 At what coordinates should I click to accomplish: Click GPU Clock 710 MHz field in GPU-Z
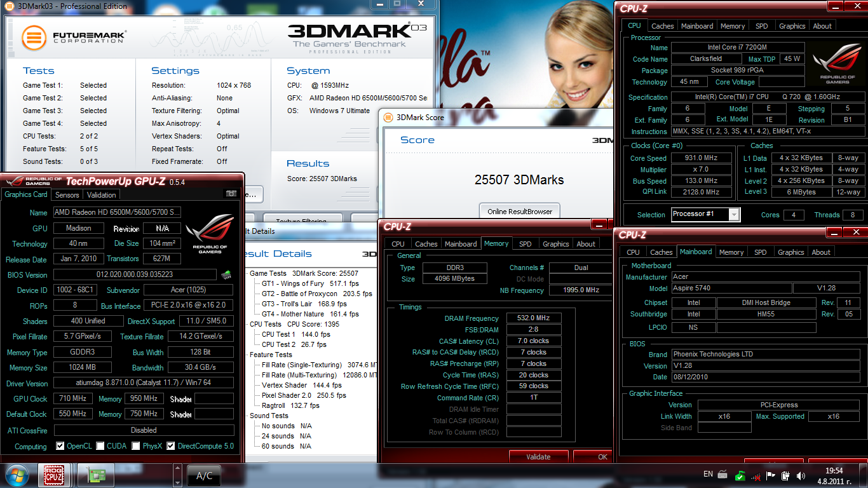coord(72,398)
